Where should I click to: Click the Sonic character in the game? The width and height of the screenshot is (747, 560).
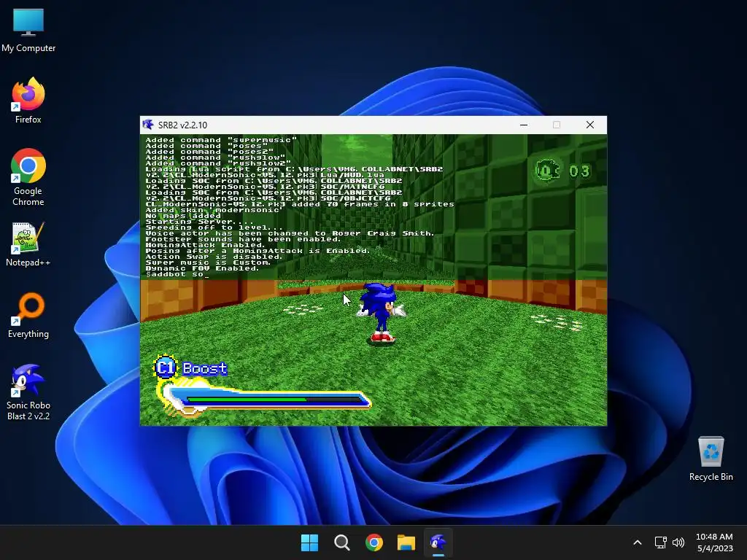tap(382, 312)
